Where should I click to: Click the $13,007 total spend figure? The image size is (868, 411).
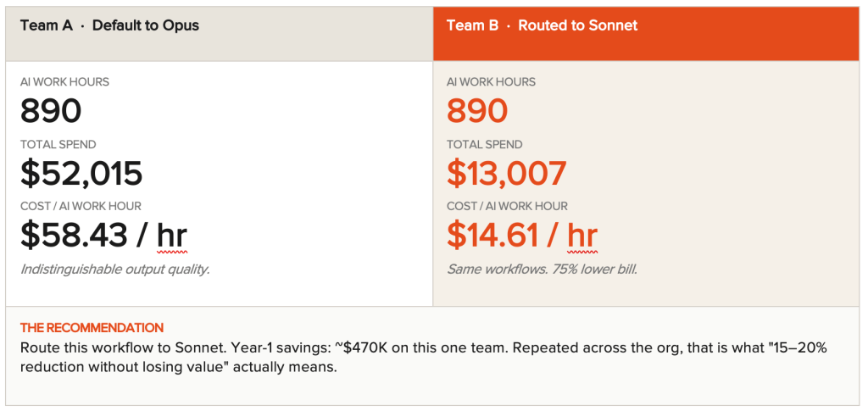pos(507,173)
